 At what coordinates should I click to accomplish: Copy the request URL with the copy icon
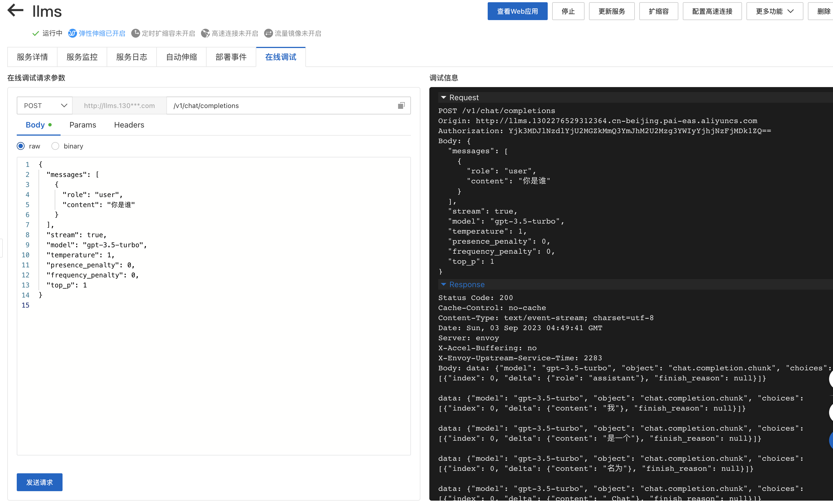(401, 105)
